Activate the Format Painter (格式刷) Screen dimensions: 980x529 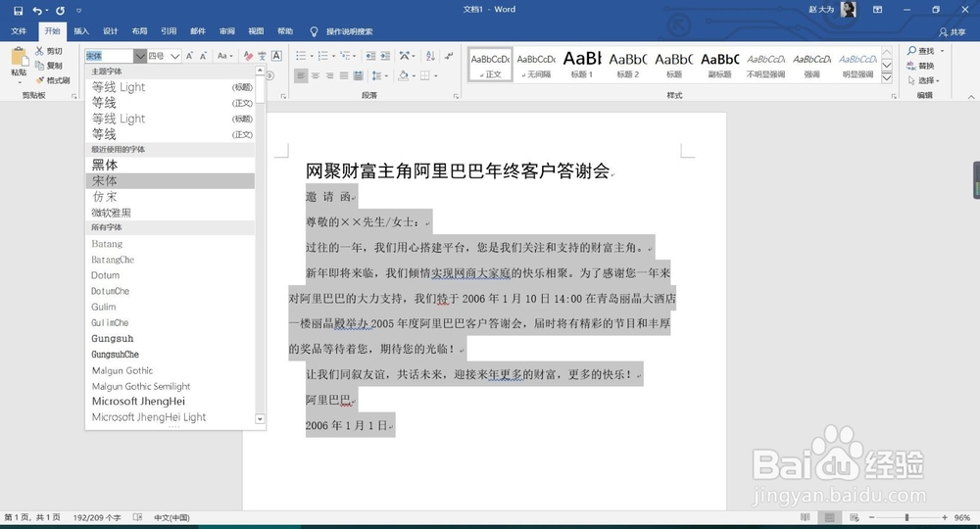tap(53, 80)
